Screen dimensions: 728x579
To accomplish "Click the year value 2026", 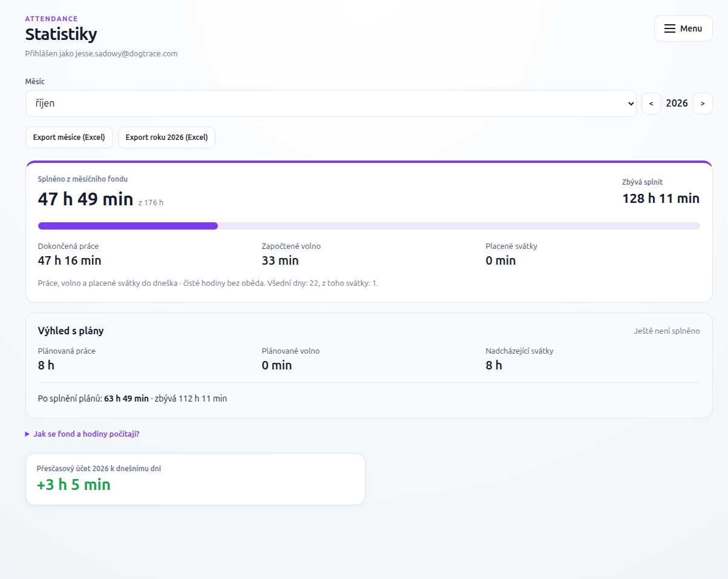I will pyautogui.click(x=677, y=104).
